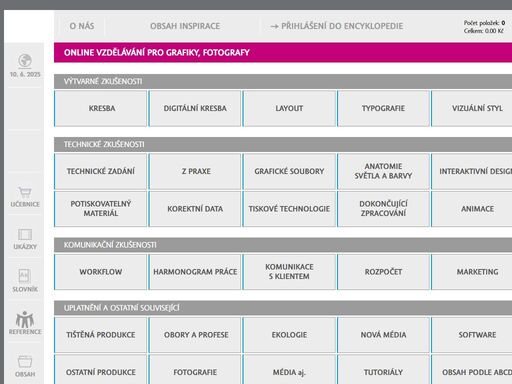Click the date 10. 6. 2025
The width and height of the screenshot is (512, 384).
pos(25,74)
